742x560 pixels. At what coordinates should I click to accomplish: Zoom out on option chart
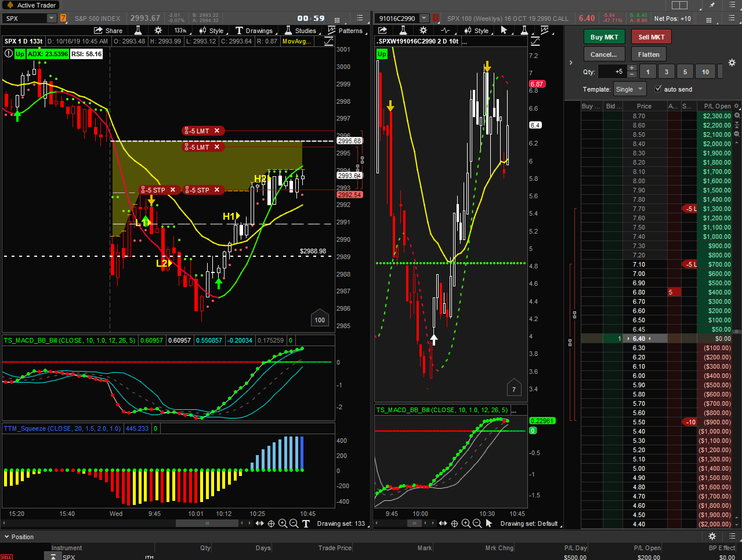pyautogui.click(x=477, y=523)
